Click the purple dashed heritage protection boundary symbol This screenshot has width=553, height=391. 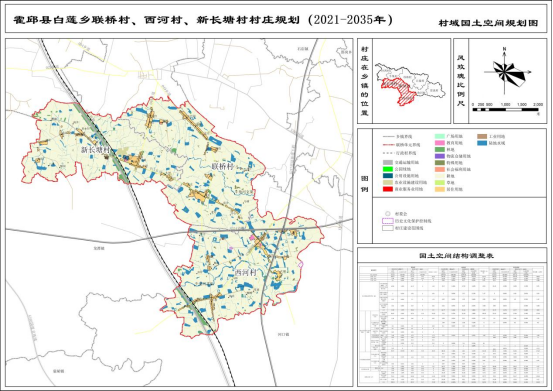click(388, 221)
